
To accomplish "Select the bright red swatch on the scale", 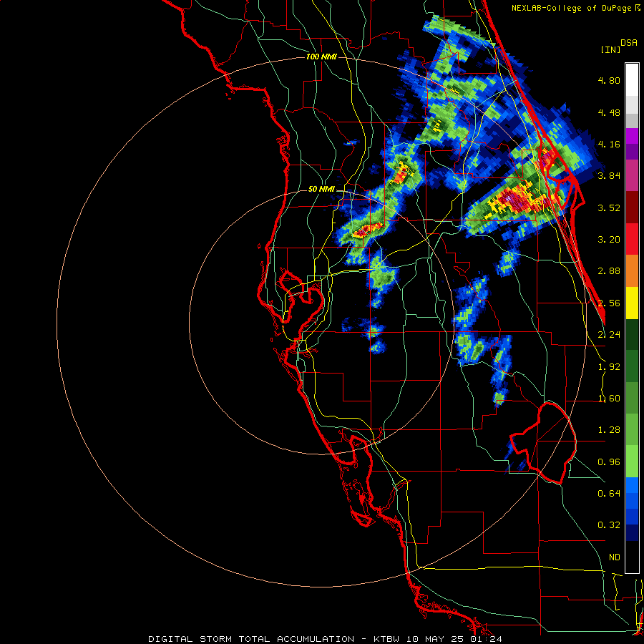I will click(x=632, y=239).
